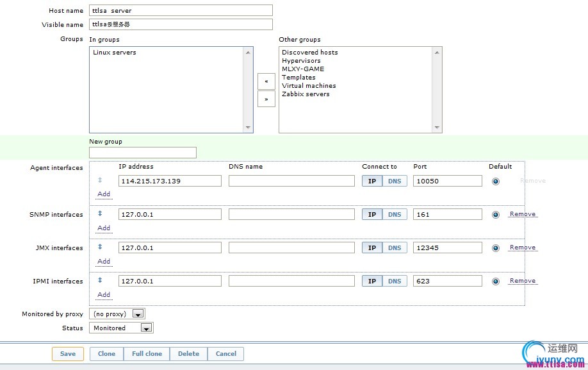Edit the IPMI DNS name field
This screenshot has width=588, height=370.
(291, 281)
